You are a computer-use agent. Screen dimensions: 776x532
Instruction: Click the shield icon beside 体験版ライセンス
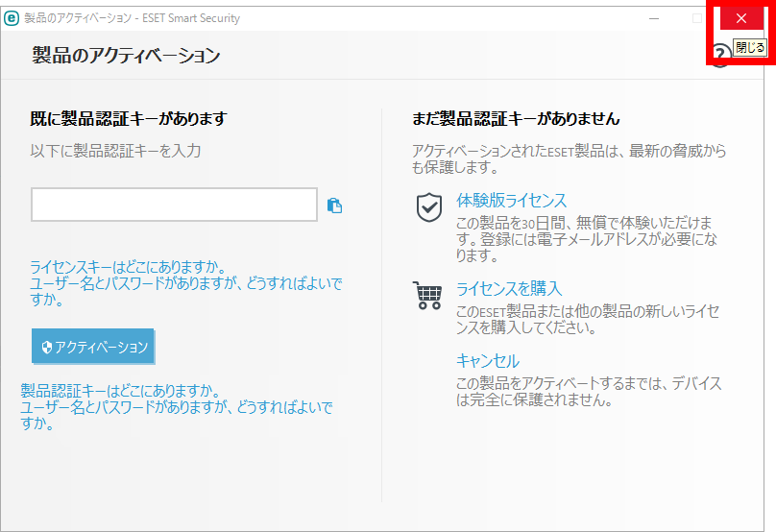(429, 207)
